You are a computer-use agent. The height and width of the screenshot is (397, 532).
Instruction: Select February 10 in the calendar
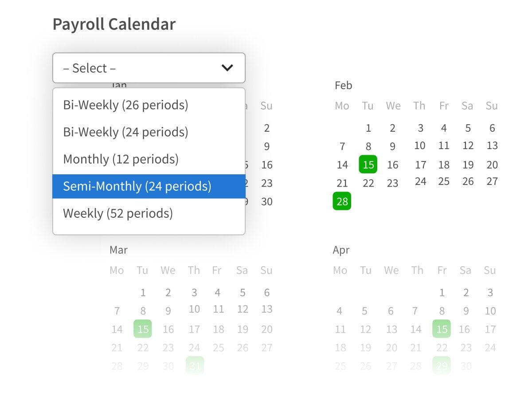coord(420,146)
